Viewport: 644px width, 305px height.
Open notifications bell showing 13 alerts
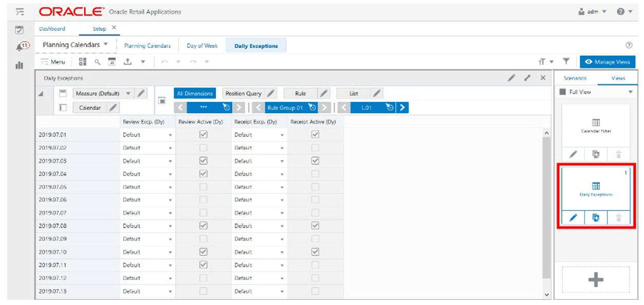[22, 47]
